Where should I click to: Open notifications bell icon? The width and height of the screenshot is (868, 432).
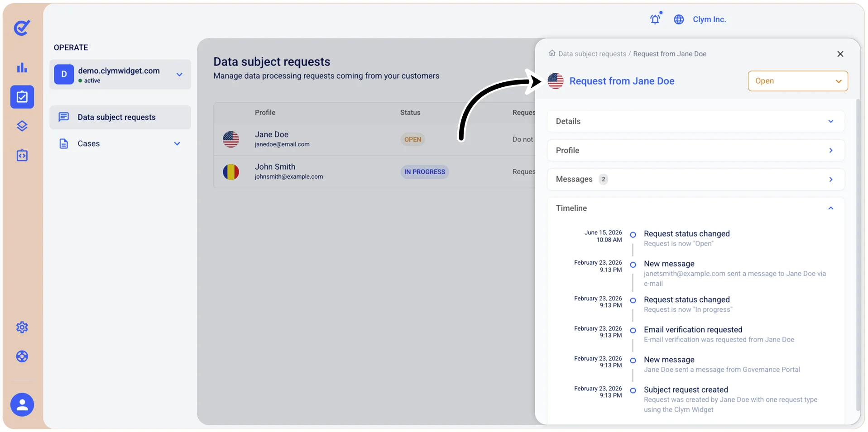(x=655, y=19)
